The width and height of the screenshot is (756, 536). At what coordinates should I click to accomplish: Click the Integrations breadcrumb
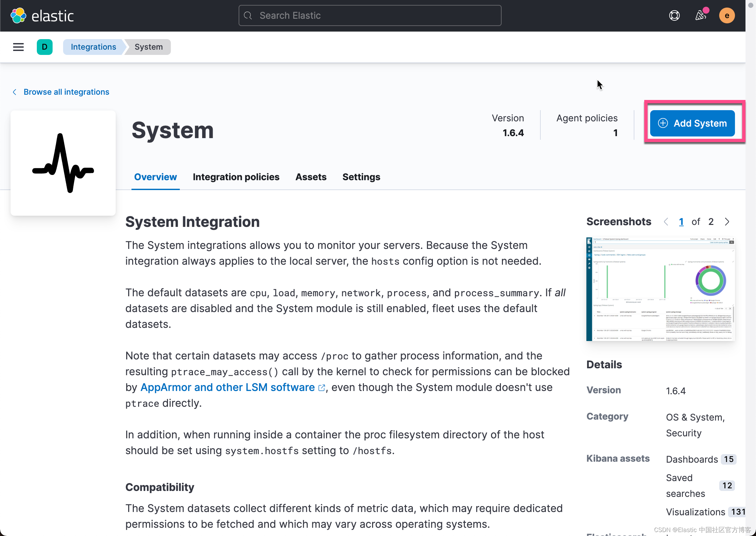pos(93,47)
